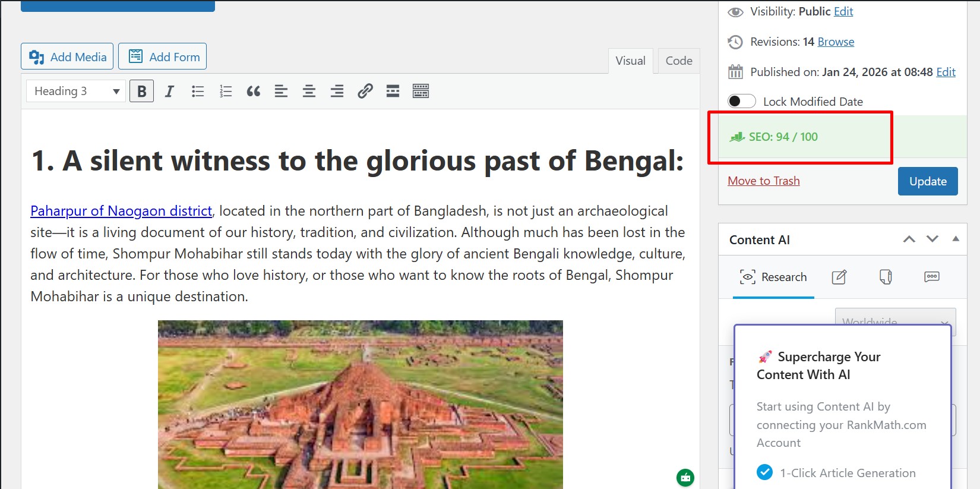Show the toolbar toggle (kitchen sink)

coord(421,92)
